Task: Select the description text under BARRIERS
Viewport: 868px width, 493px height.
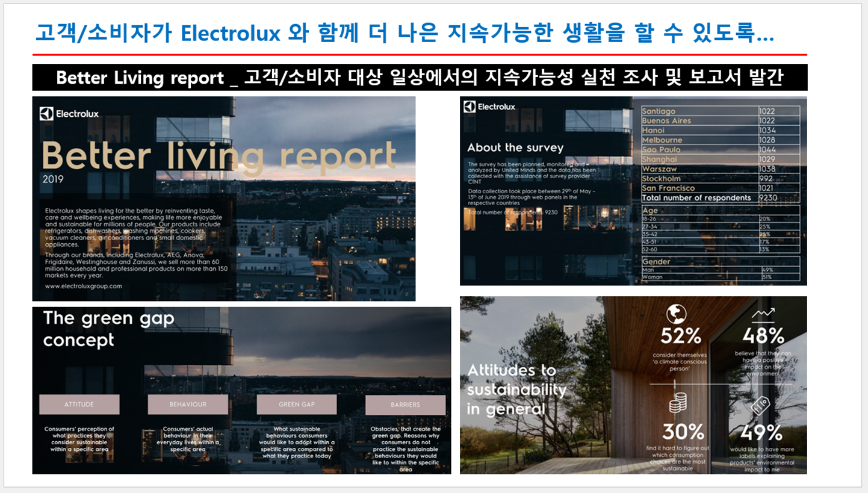Action: tap(405, 449)
